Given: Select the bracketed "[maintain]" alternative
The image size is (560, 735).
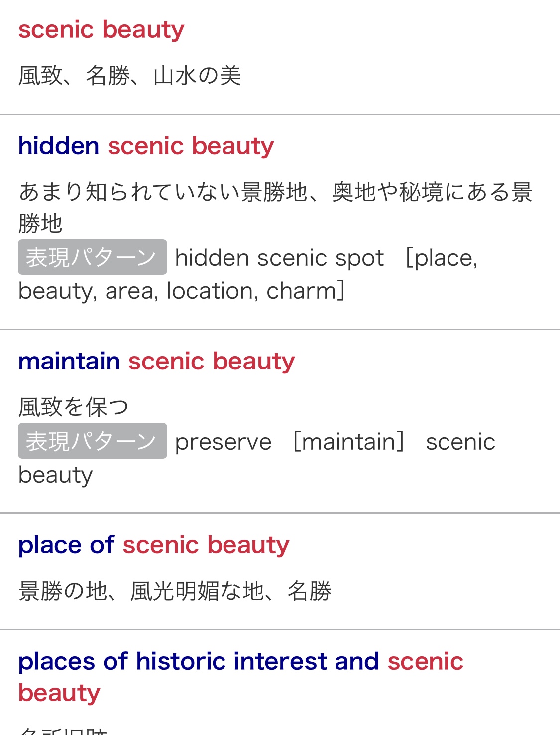Looking at the screenshot, I should 349,442.
